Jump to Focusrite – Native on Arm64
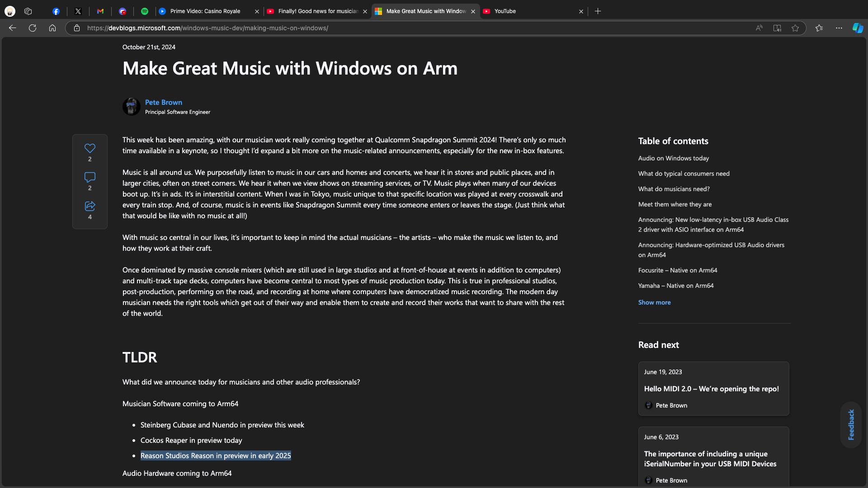 tap(678, 270)
